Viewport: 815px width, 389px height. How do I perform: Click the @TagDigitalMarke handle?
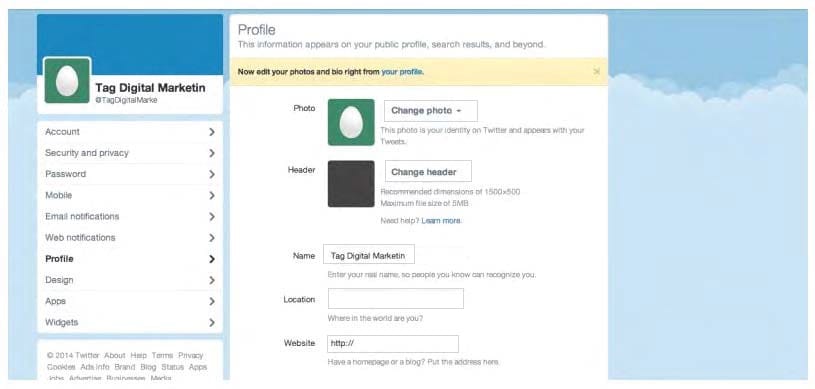click(x=126, y=100)
